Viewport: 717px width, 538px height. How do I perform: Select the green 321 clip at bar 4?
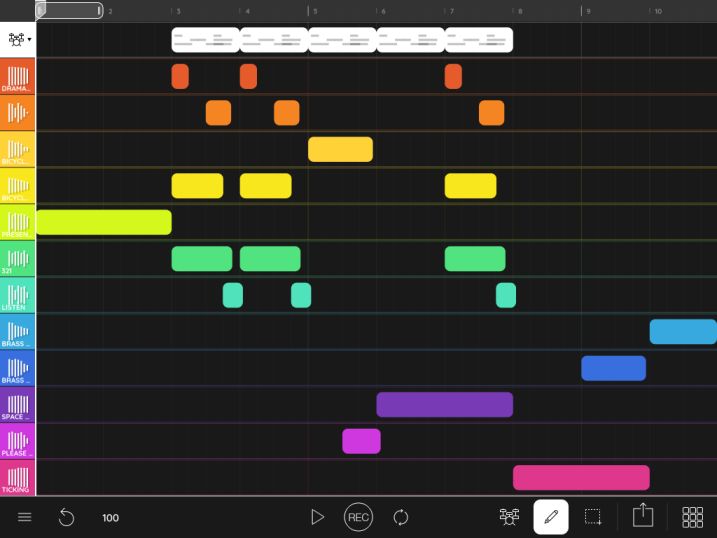[270, 259]
